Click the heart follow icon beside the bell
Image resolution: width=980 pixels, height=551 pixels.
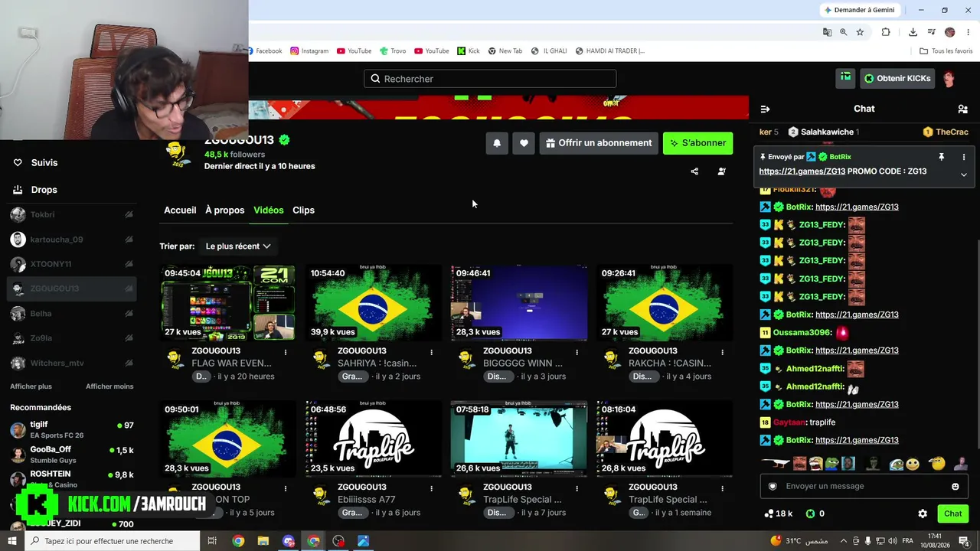(524, 143)
